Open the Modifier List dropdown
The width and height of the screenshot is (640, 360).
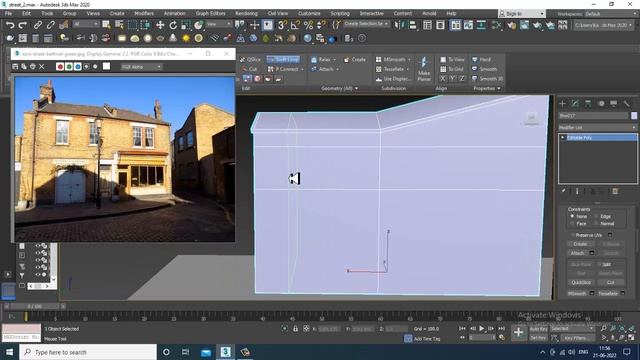[598, 128]
